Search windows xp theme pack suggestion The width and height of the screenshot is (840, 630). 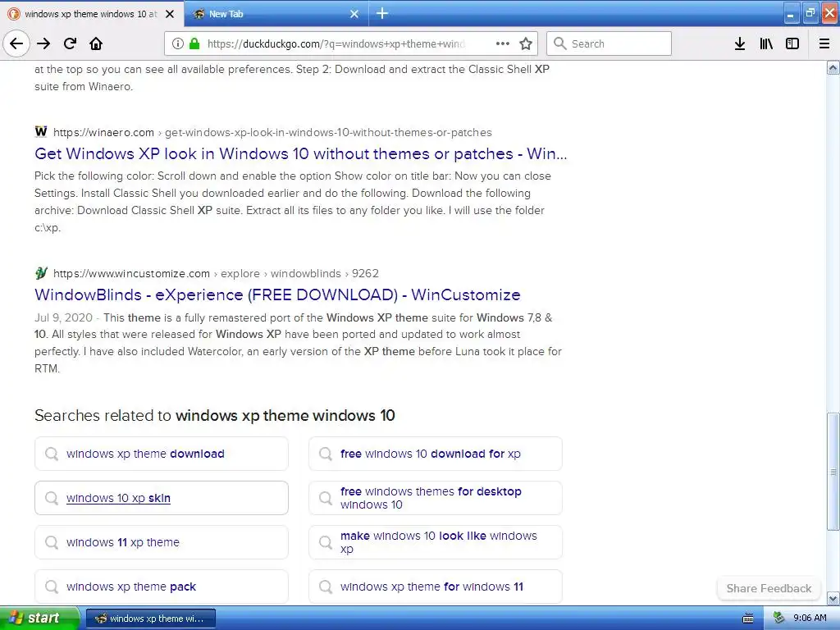coord(162,587)
